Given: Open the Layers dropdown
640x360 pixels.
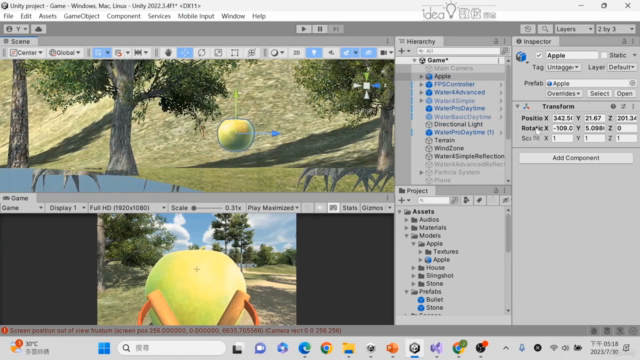Looking at the screenshot, I should (574, 29).
